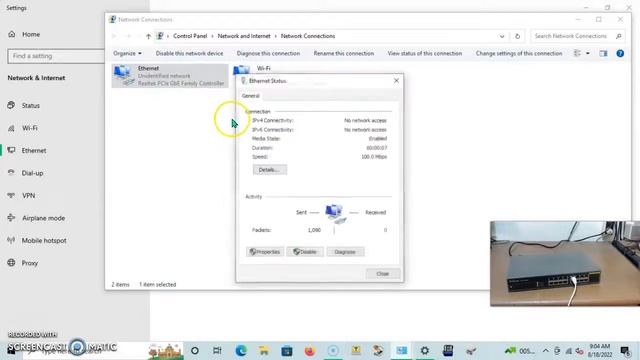
Task: Expand the view options dropdown arrow
Action: (x=588, y=53)
